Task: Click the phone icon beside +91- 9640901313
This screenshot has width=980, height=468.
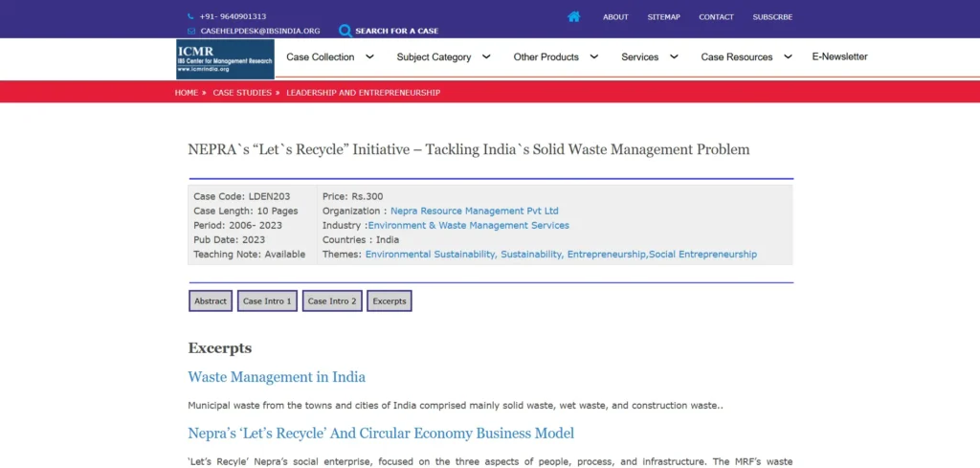Action: (190, 17)
